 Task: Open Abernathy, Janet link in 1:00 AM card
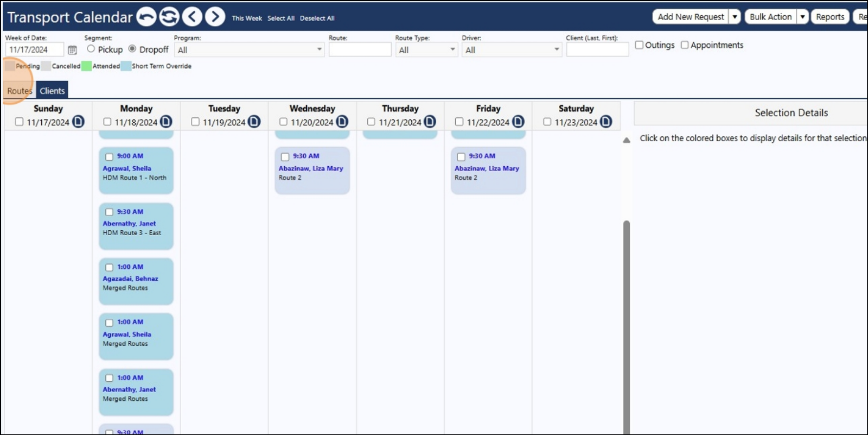pyautogui.click(x=129, y=389)
